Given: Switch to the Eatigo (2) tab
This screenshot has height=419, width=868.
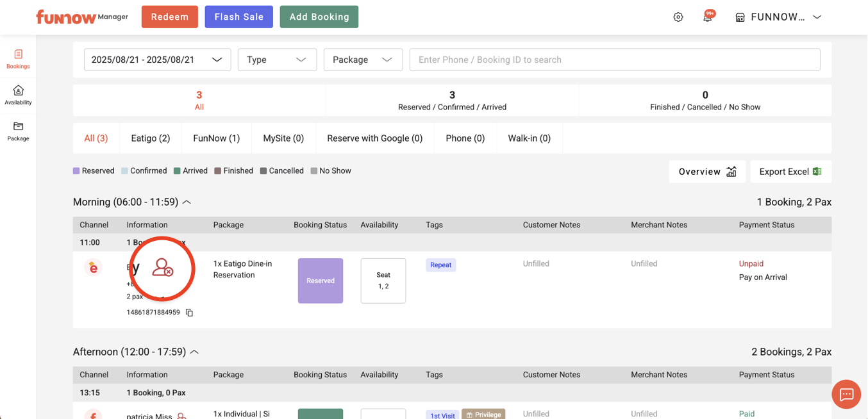Looking at the screenshot, I should [151, 138].
